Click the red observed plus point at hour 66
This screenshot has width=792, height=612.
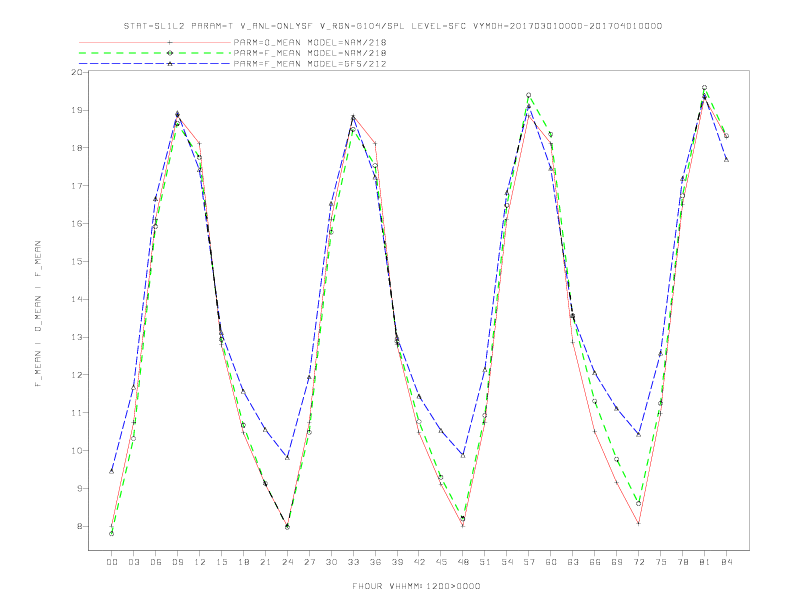coord(595,432)
